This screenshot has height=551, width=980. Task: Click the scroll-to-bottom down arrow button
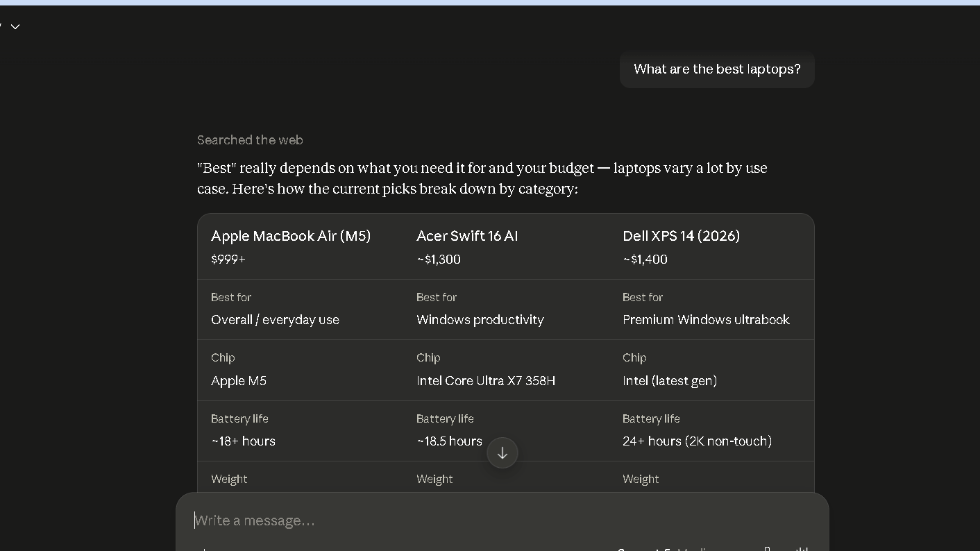502,453
